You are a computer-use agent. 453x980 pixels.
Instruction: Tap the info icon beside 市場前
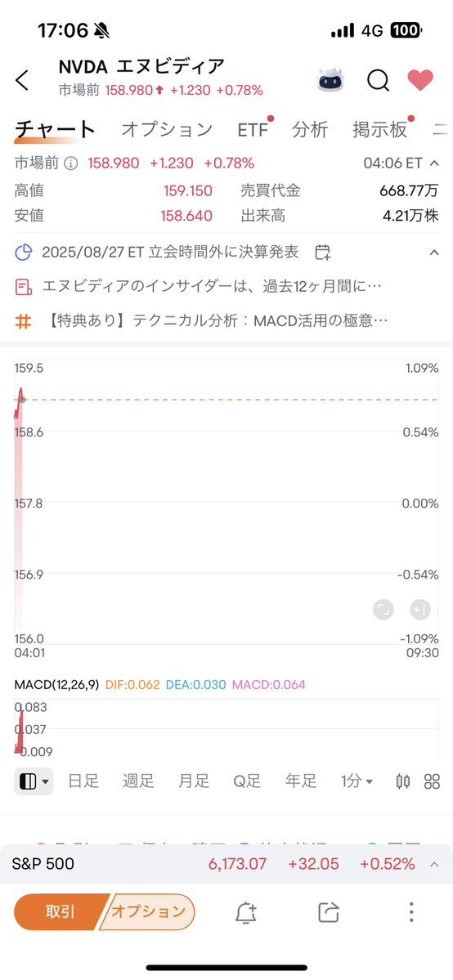pyautogui.click(x=71, y=163)
